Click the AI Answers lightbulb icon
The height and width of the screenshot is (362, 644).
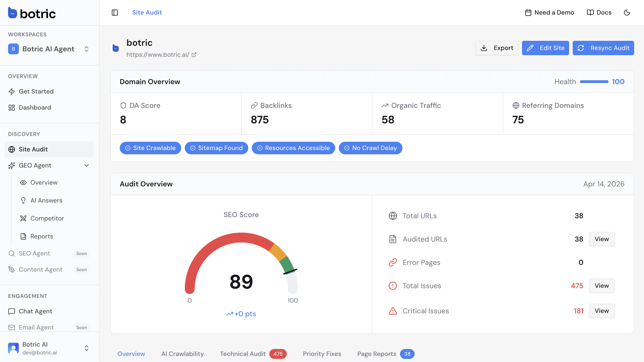[x=23, y=201]
